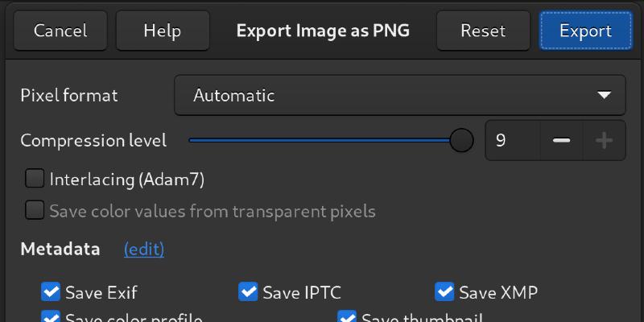Click the Cancel button

click(x=60, y=31)
